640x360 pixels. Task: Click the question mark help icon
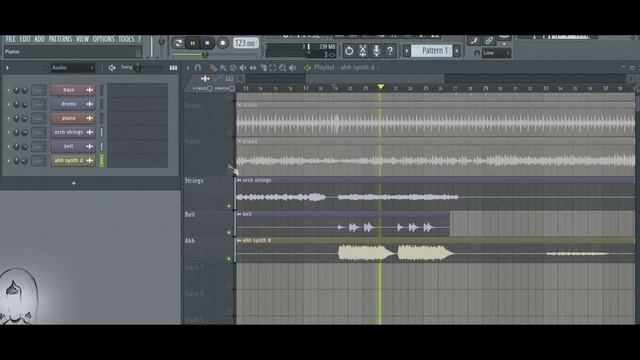[x=390, y=51]
